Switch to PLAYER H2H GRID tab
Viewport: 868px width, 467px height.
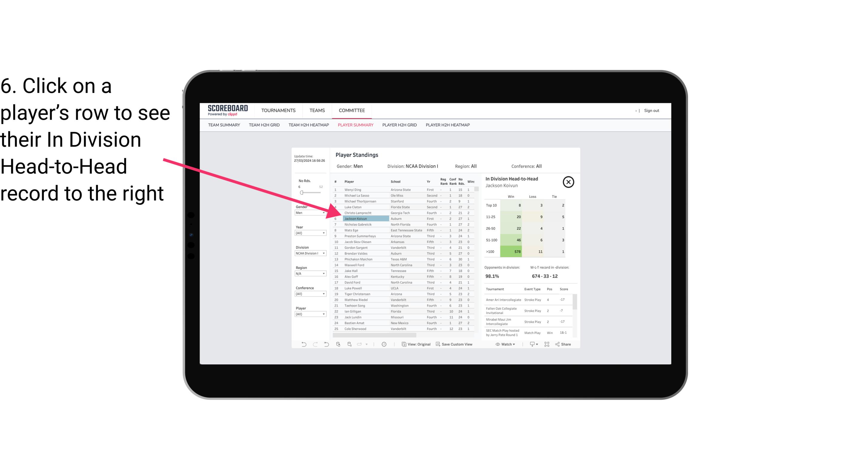click(399, 125)
